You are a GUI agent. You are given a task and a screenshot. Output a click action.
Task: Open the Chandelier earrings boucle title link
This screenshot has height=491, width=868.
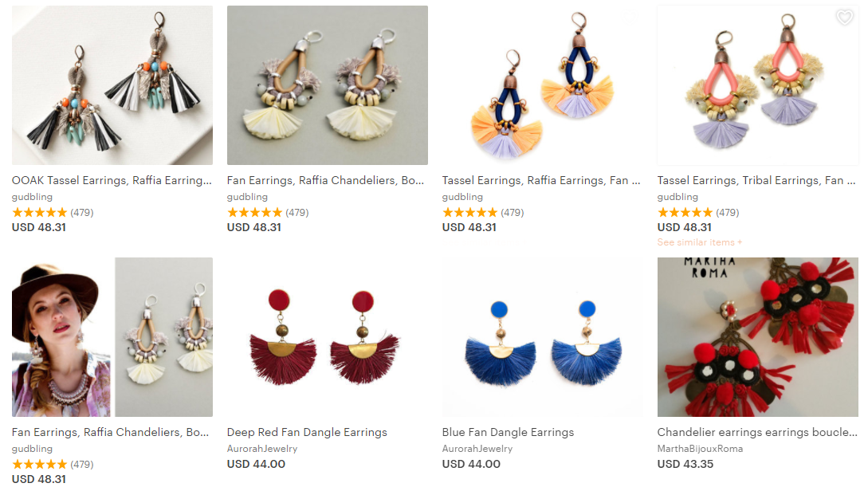coord(757,432)
